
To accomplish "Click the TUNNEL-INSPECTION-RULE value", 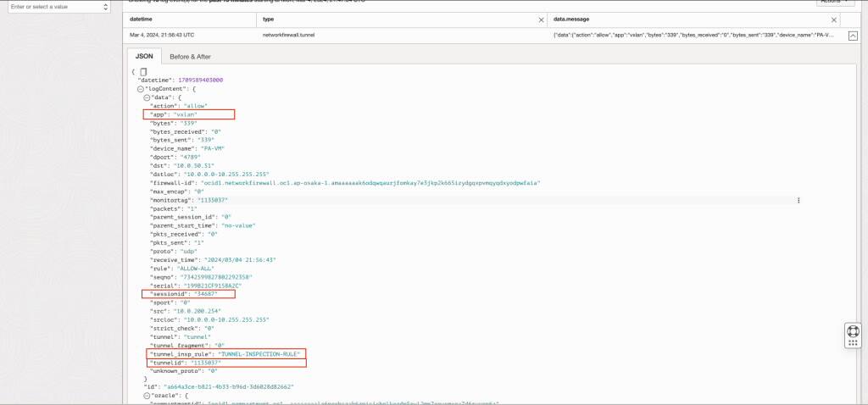I will click(x=260, y=353).
